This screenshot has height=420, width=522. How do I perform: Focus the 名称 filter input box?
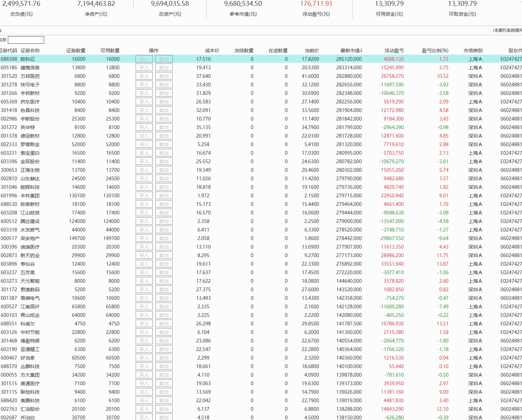pyautogui.click(x=26, y=40)
